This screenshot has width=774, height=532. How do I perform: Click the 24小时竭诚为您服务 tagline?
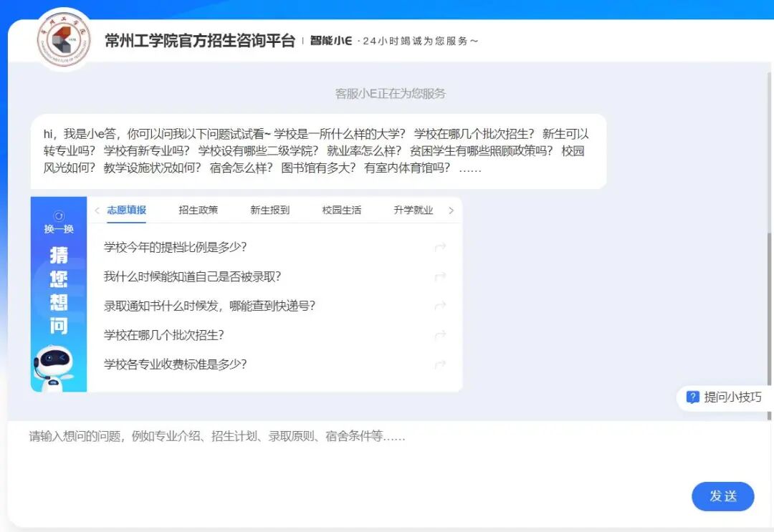point(420,41)
